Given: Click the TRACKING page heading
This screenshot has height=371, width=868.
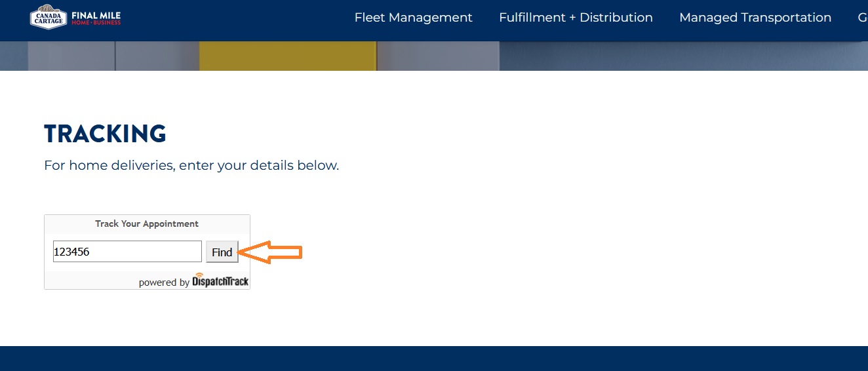Looking at the screenshot, I should point(105,134).
